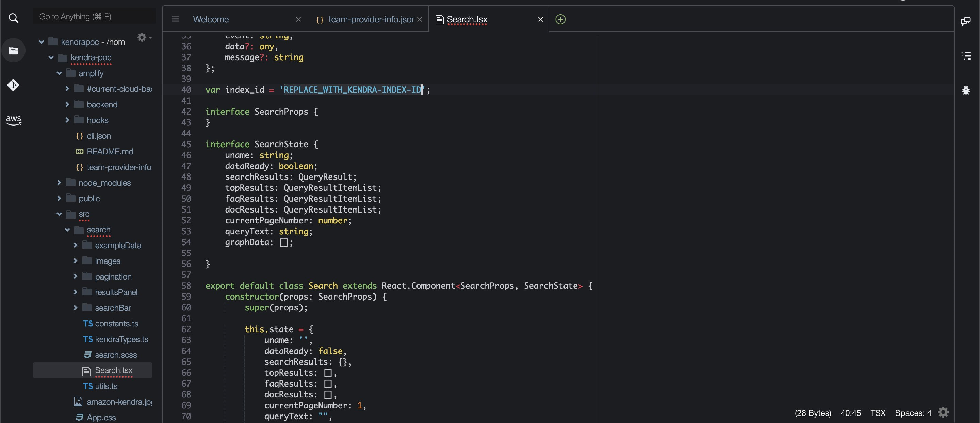Screen dimensions: 980x423
Task: Open the Debugger bug icon on right
Action: pyautogui.click(x=966, y=90)
